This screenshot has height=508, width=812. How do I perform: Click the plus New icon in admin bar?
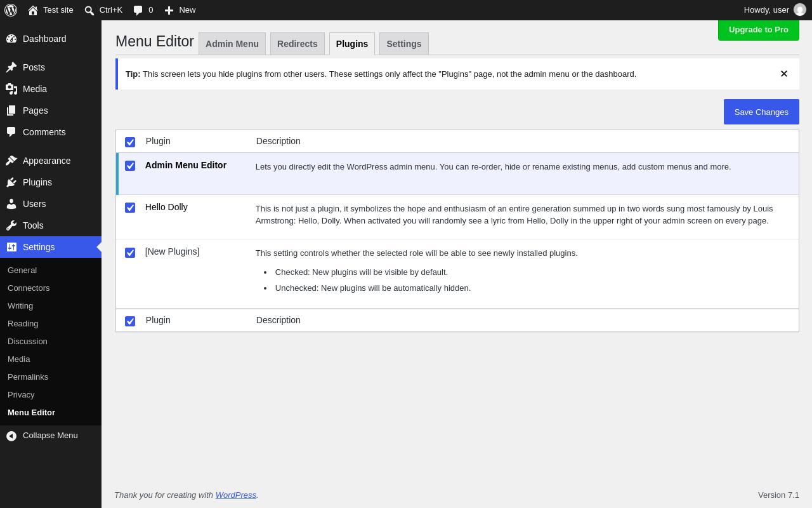[169, 10]
